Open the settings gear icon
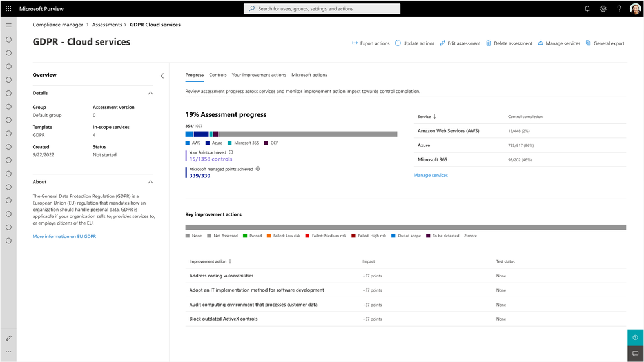This screenshot has height=362, width=644. pyautogui.click(x=603, y=8)
